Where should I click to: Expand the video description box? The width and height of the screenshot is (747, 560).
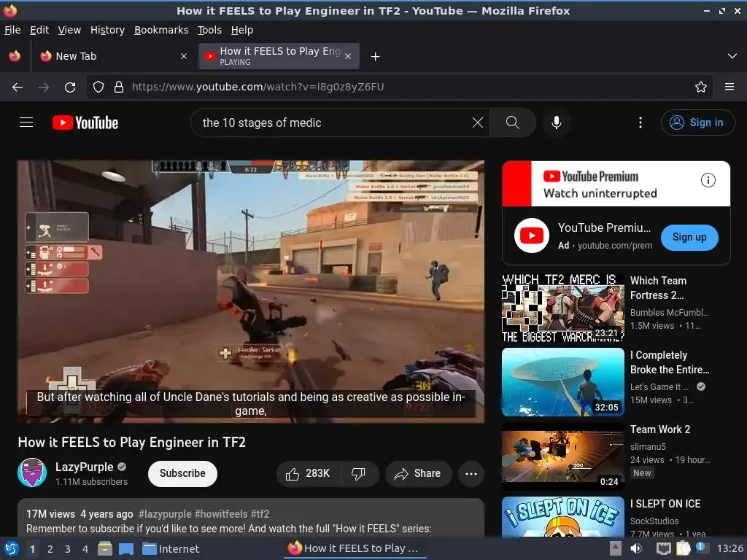(x=251, y=518)
